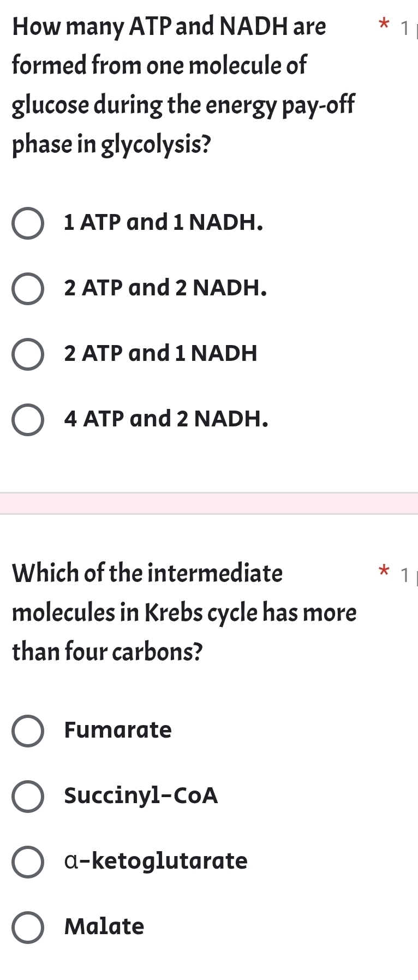This screenshot has height=980, width=418.
Task: Click the option label text "Succinyl-CoA"
Action: pos(141,796)
